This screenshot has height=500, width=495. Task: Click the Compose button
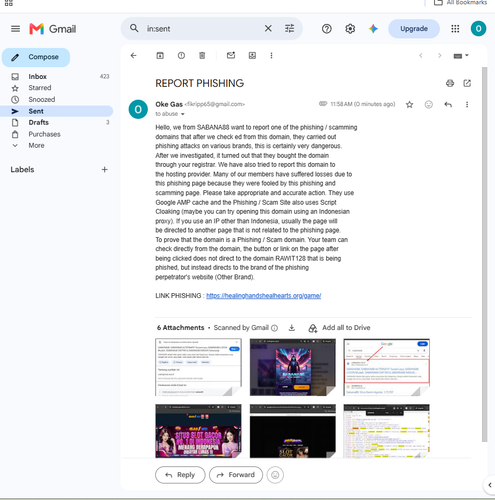(36, 57)
